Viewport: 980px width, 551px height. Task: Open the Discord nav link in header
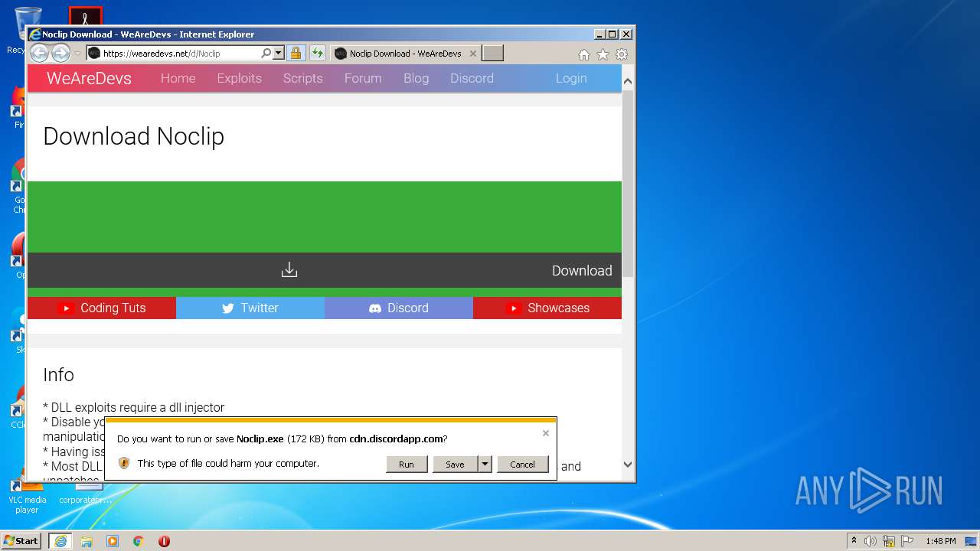point(472,78)
